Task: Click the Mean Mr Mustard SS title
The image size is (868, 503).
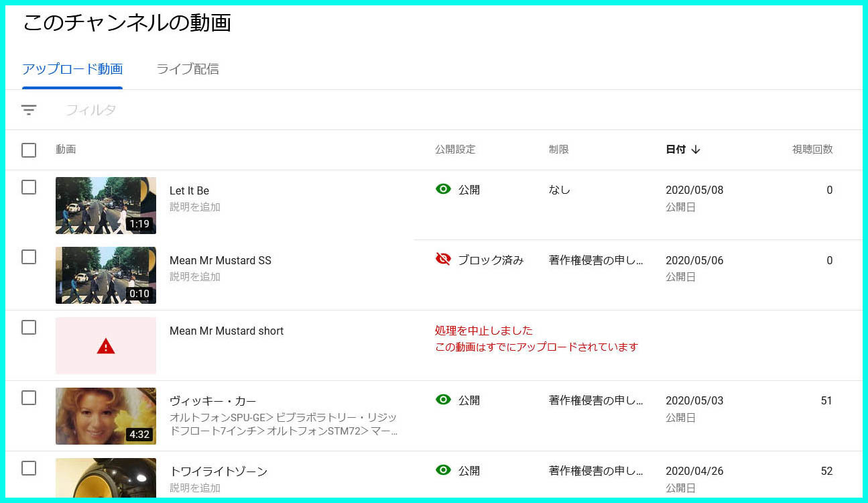Action: point(221,260)
